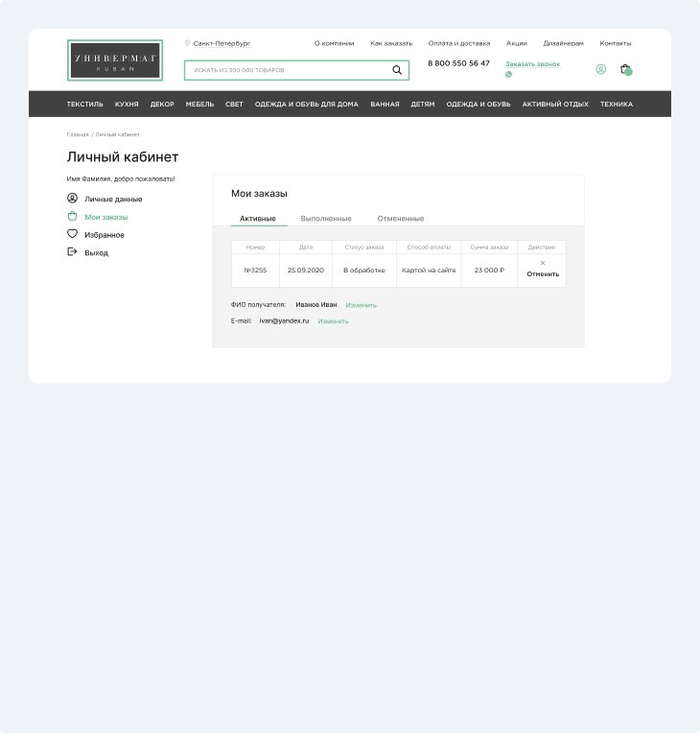700x733 pixels.
Task: Open the Техника category
Action: pos(617,105)
